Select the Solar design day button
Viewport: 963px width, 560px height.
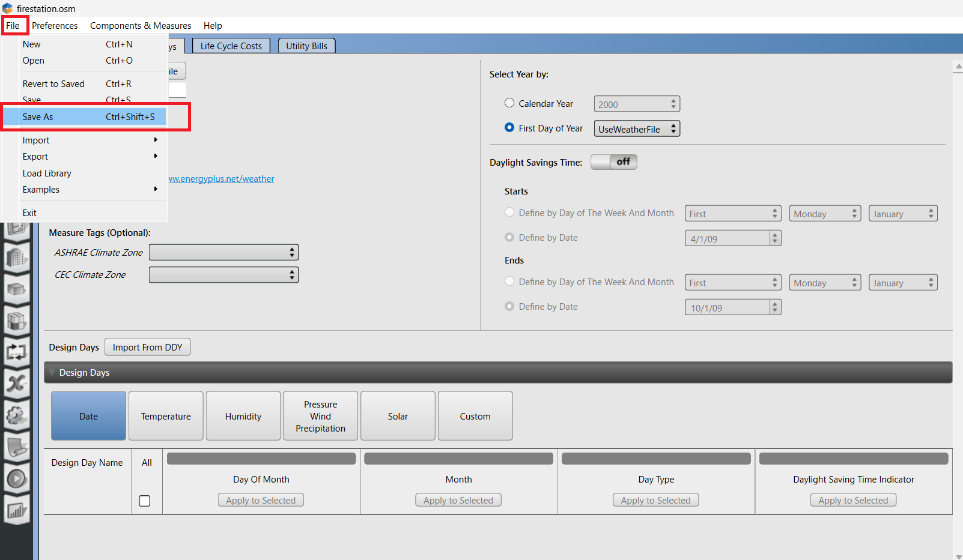point(398,417)
